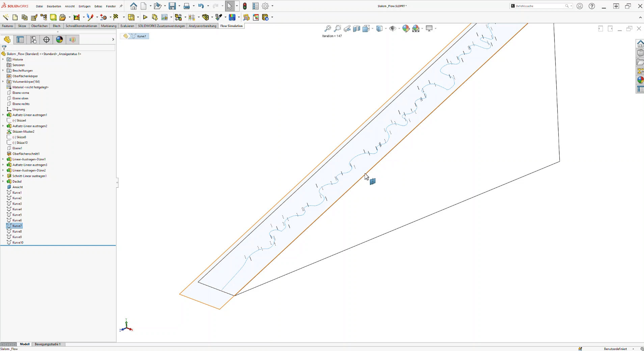
Task: Open the Display Style dropdown arrow
Action: pos(386,29)
